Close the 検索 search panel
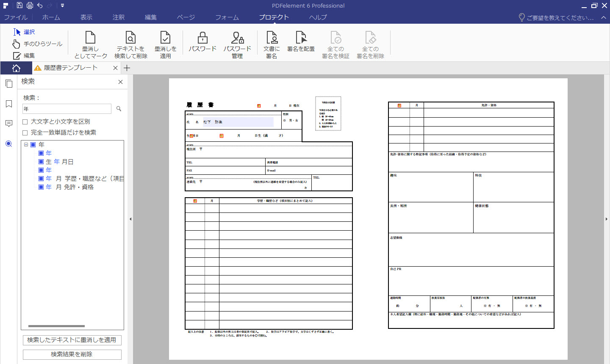The width and height of the screenshot is (610, 364). (120, 82)
